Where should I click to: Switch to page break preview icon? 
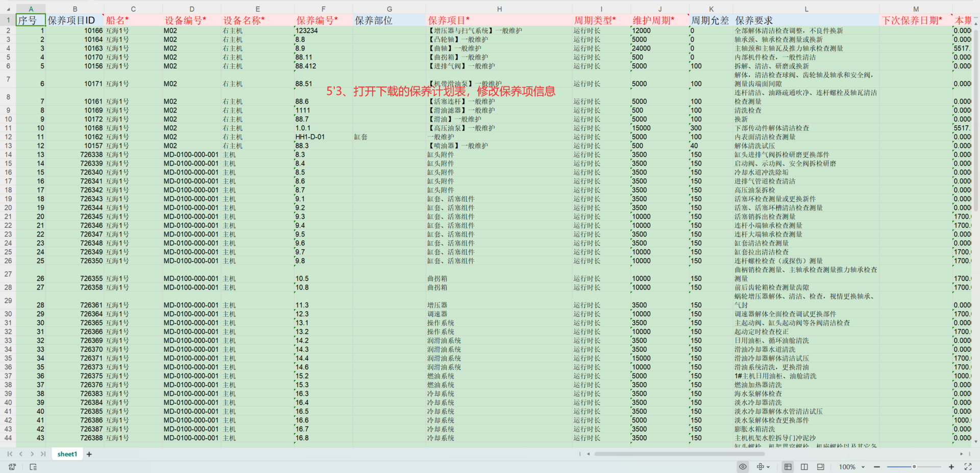821,467
